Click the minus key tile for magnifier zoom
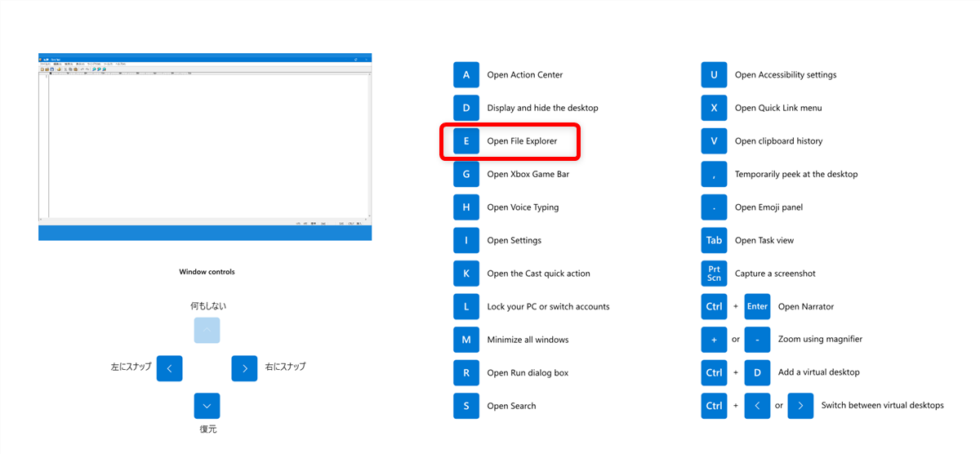The width and height of the screenshot is (980, 454). tap(758, 340)
